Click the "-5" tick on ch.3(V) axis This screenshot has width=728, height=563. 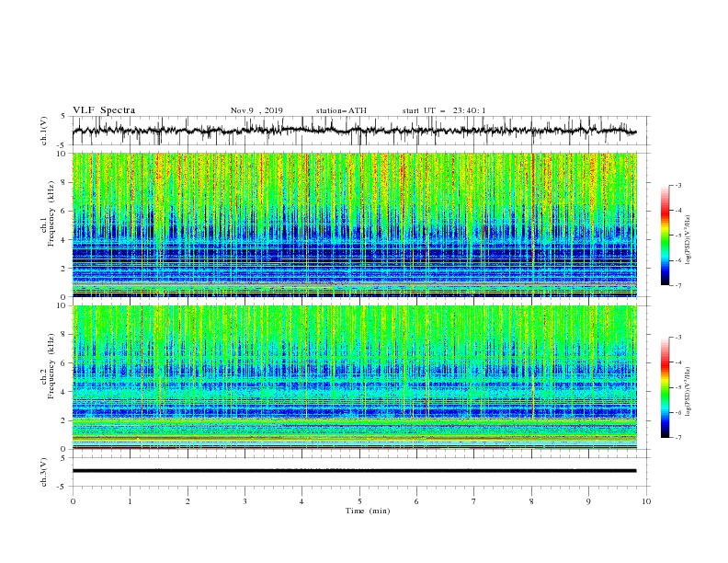[x=63, y=487]
